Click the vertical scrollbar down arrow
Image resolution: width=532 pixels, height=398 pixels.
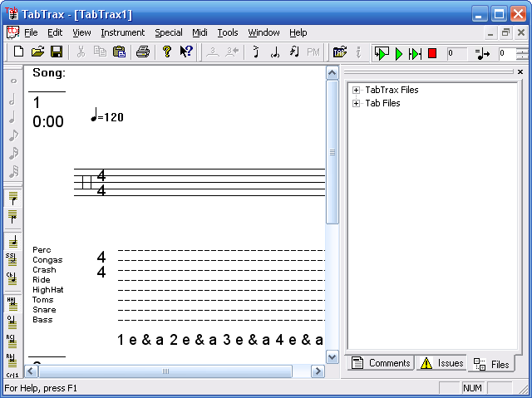[332, 357]
